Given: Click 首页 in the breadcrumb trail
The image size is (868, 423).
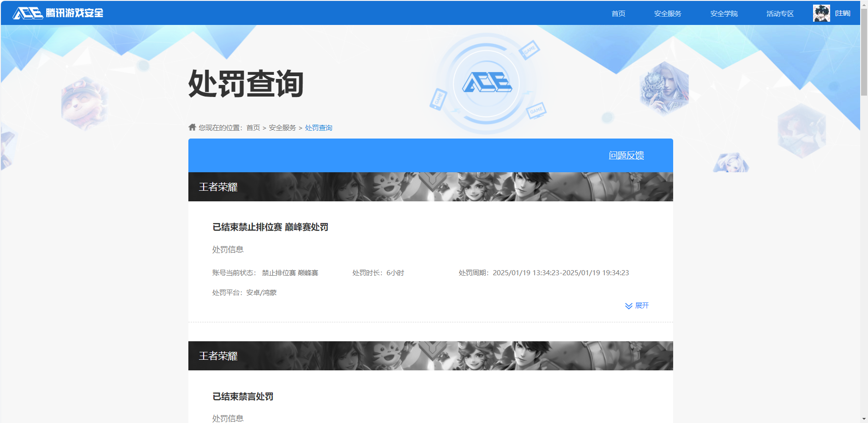Looking at the screenshot, I should click(253, 128).
